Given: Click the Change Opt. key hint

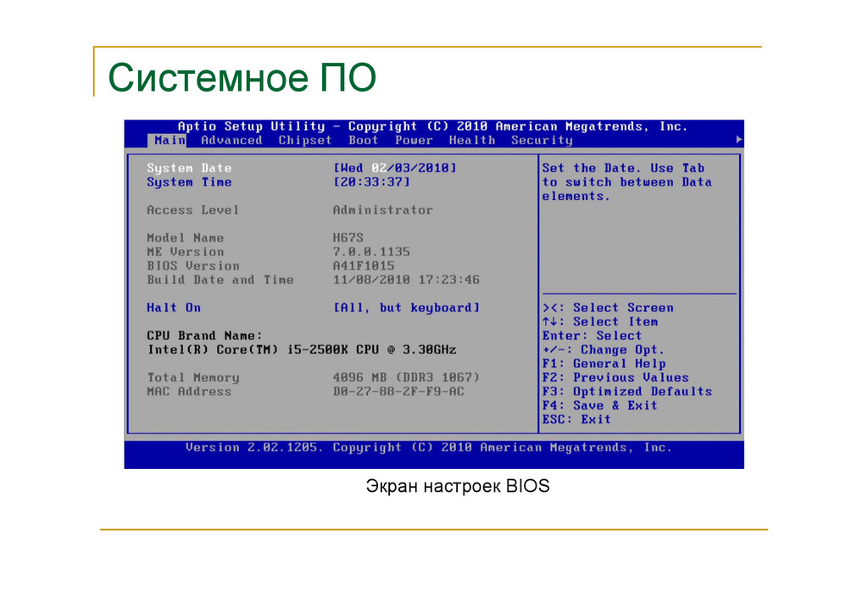Looking at the screenshot, I should (603, 350).
